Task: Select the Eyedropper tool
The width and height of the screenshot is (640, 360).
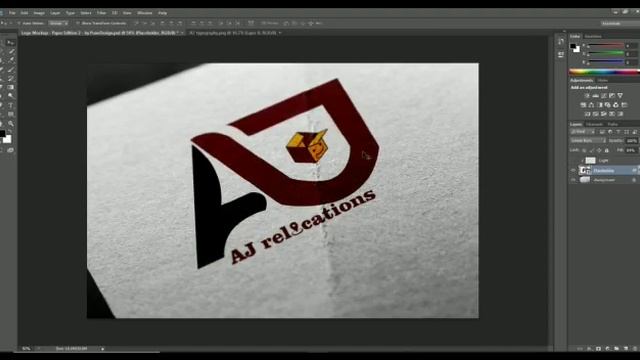Action: 11,60
